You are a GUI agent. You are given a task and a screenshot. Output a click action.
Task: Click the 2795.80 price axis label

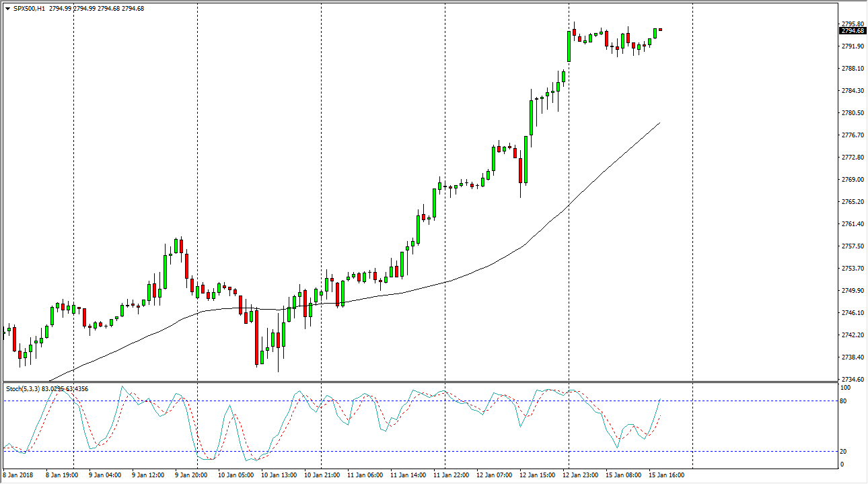tap(852, 24)
